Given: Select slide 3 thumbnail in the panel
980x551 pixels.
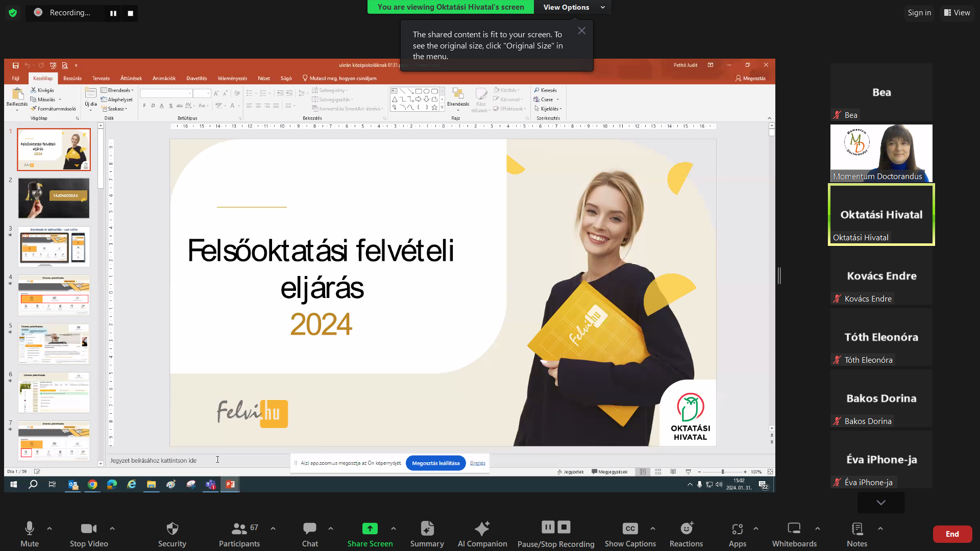Looking at the screenshot, I should 54,246.
